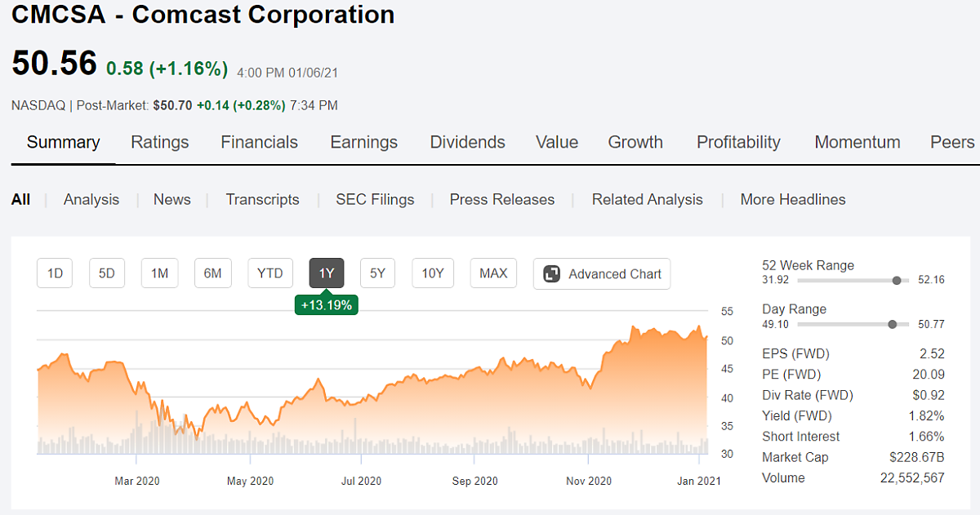Screen dimensions: 980x515
Task: Show Press Releases
Action: click(502, 199)
